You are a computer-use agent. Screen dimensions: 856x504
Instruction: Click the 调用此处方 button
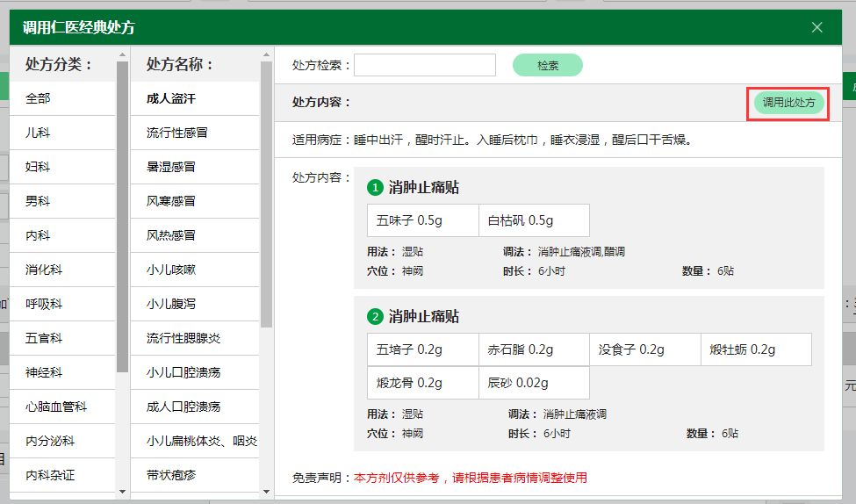click(x=788, y=102)
